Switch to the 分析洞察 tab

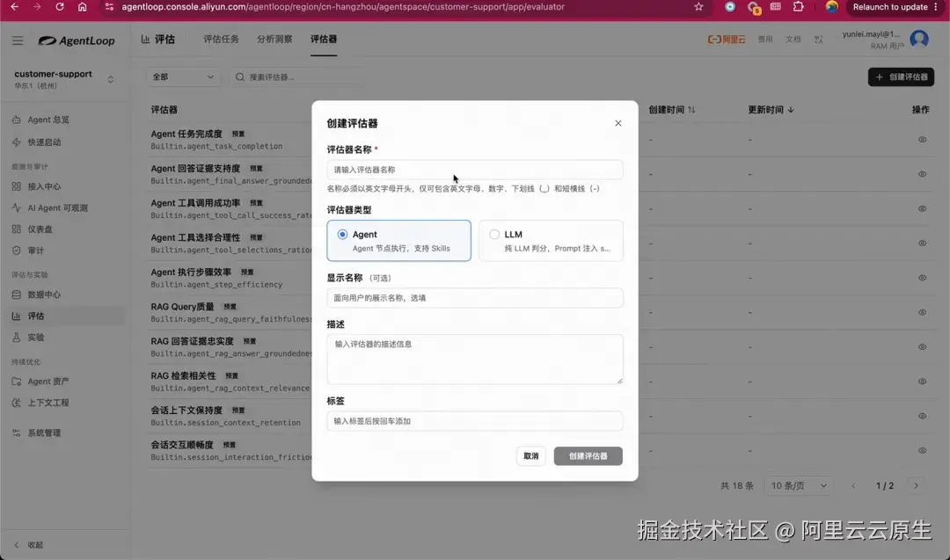click(274, 40)
